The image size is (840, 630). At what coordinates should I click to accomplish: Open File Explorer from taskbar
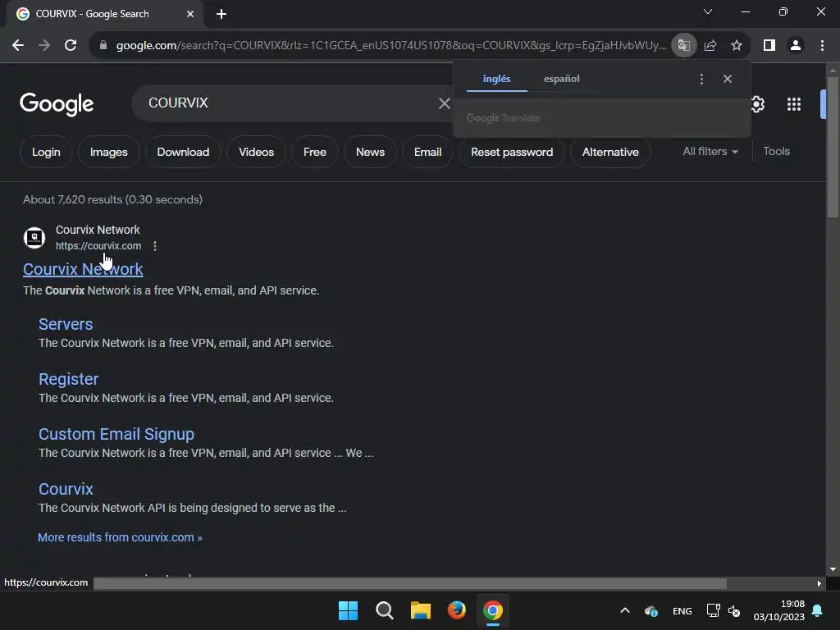421,610
